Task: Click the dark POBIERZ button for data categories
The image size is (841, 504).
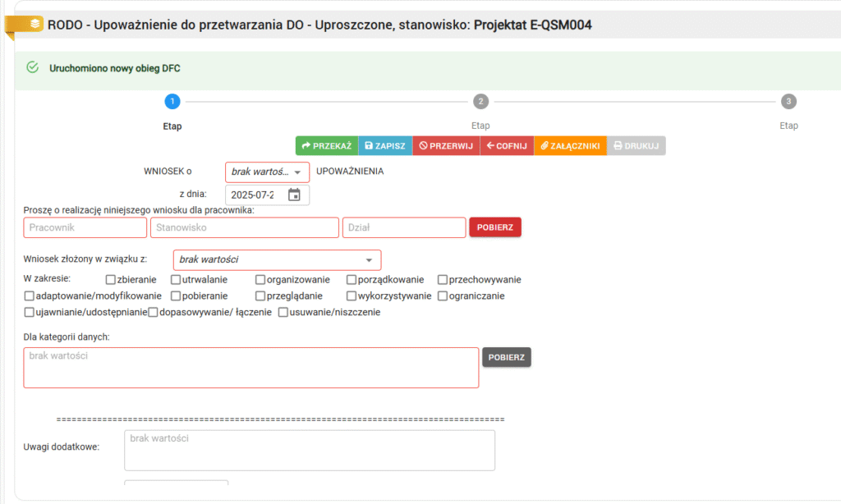Action: [507, 357]
